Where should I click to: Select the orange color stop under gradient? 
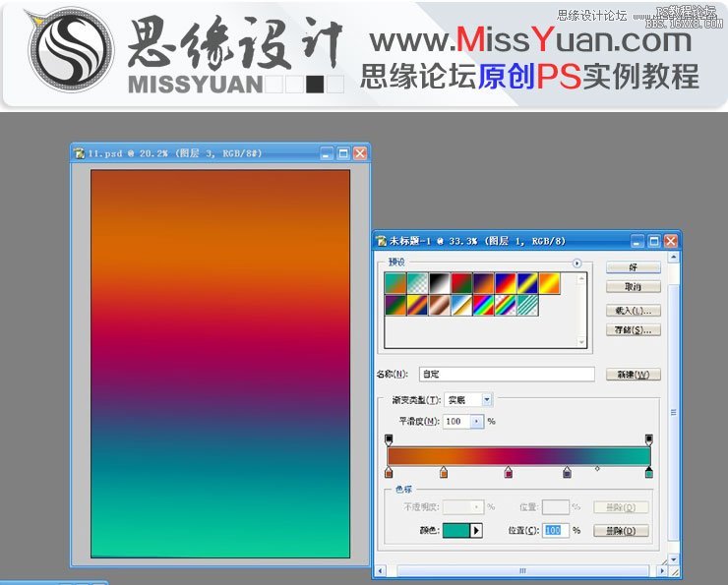pos(444,472)
